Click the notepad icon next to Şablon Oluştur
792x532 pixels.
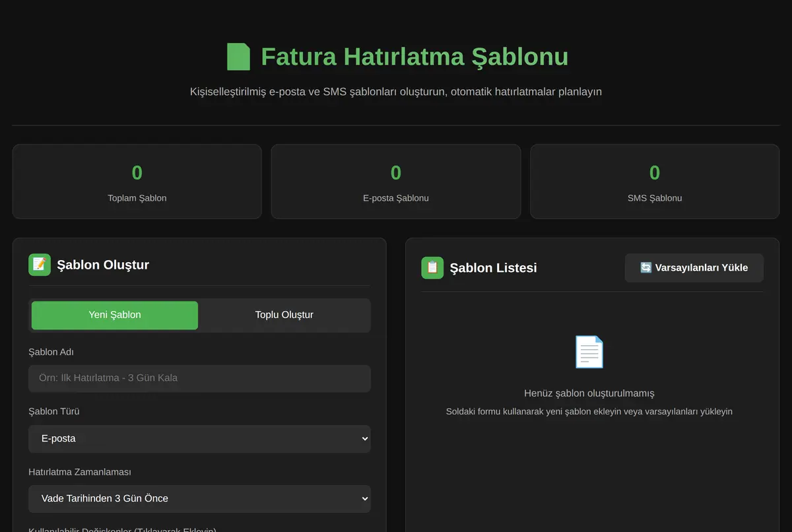(x=40, y=265)
